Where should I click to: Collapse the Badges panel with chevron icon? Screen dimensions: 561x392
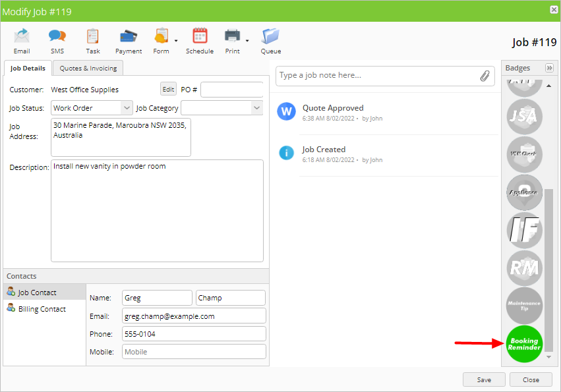549,68
